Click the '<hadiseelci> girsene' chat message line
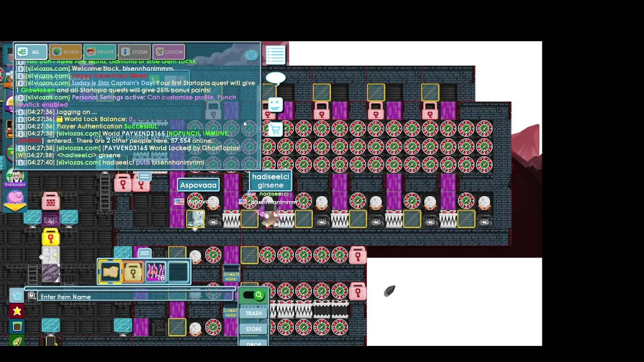Image resolution: width=644 pixels, height=362 pixels. (x=68, y=155)
